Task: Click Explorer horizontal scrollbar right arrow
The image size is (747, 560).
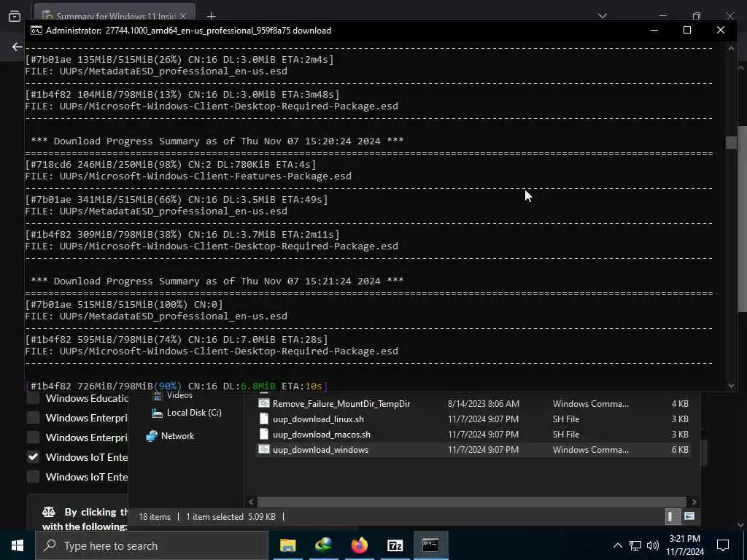Action: point(694,502)
